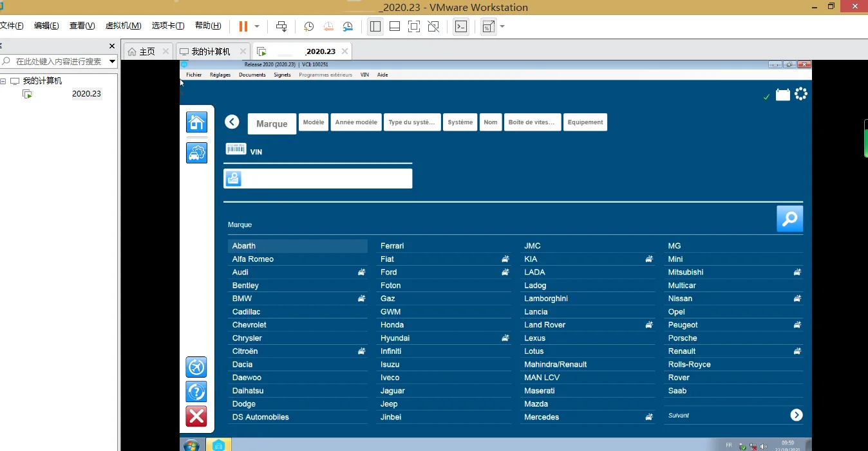Open help via the question mark icon
The height and width of the screenshot is (451, 868).
pyautogui.click(x=196, y=391)
